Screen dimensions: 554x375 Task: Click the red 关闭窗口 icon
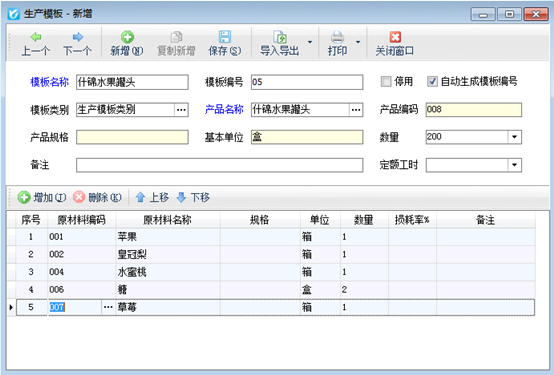(x=395, y=37)
